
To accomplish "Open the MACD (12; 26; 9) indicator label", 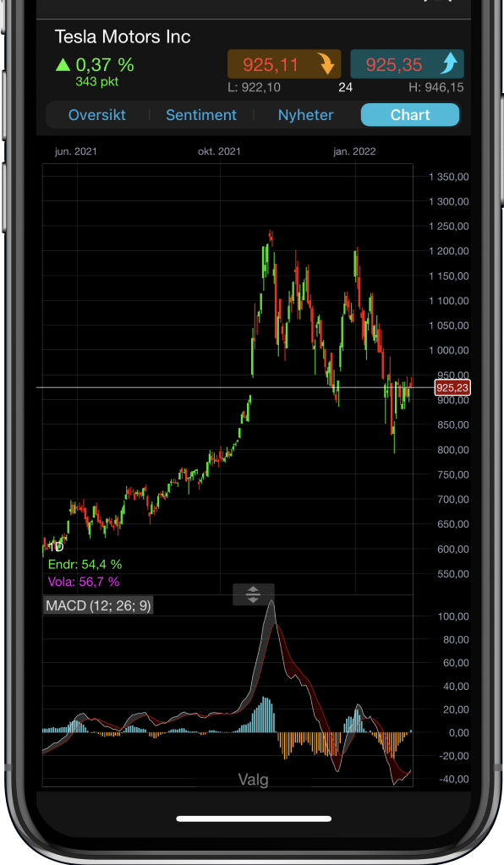I will [x=98, y=605].
